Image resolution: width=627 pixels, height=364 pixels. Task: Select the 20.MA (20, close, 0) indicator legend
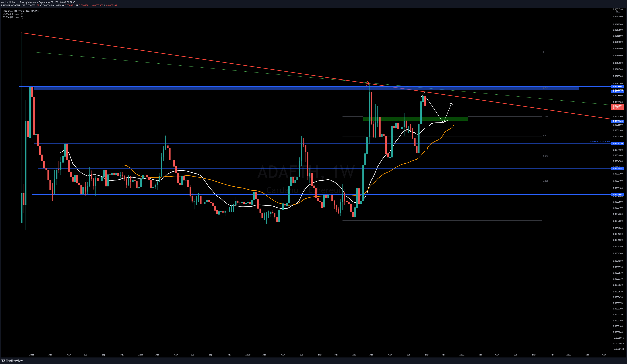tap(13, 17)
